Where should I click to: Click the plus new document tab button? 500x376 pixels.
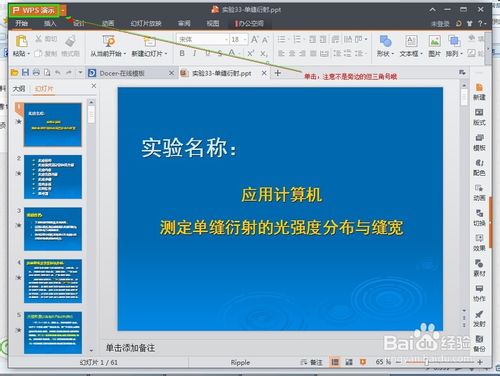(x=278, y=73)
